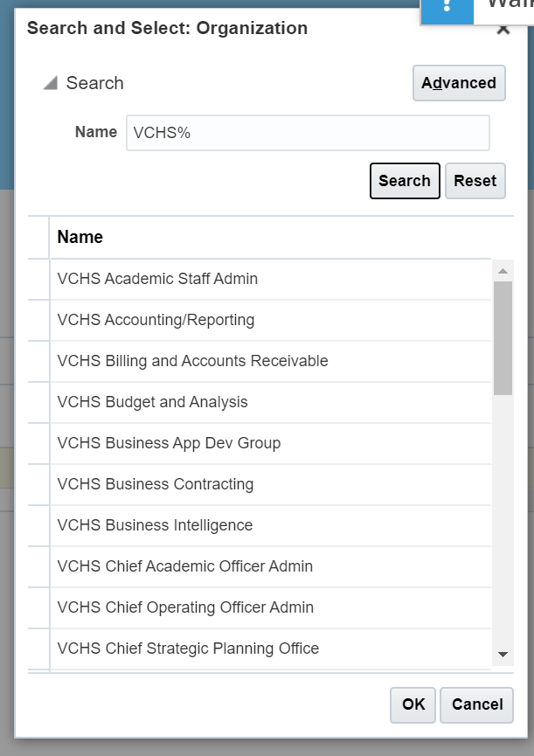Cancel the organization search dialog

click(x=476, y=704)
